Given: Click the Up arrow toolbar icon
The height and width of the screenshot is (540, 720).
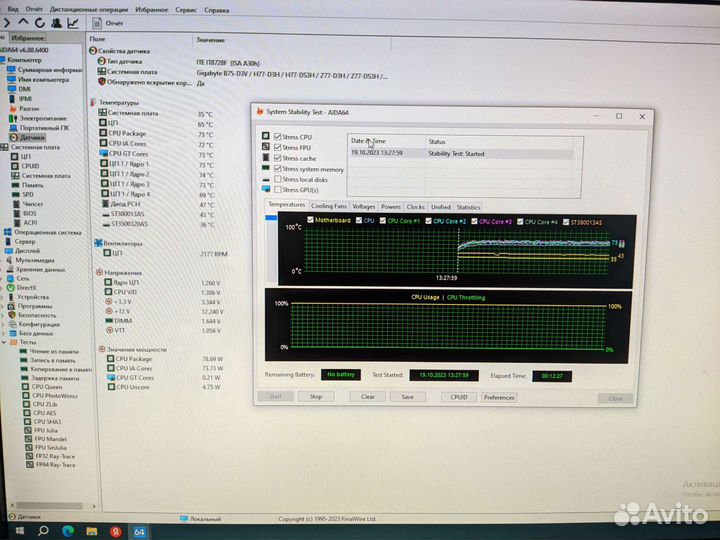Looking at the screenshot, I should tap(23, 22).
